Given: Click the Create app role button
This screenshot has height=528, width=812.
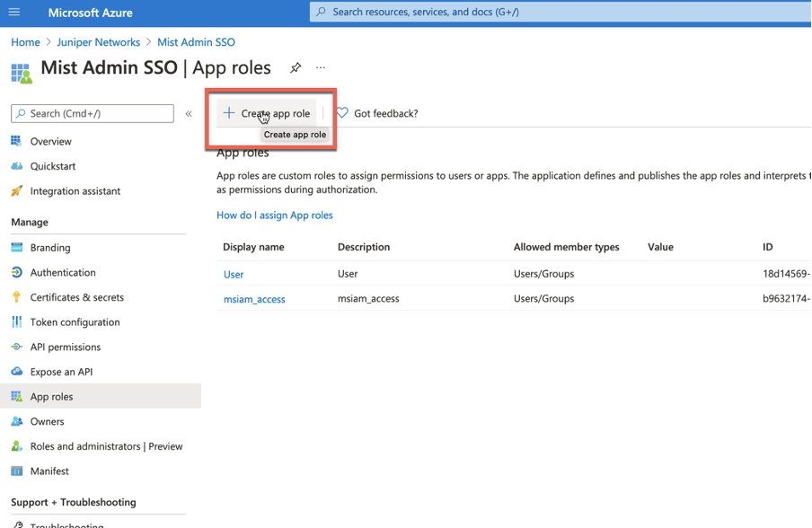Looking at the screenshot, I should 267,113.
